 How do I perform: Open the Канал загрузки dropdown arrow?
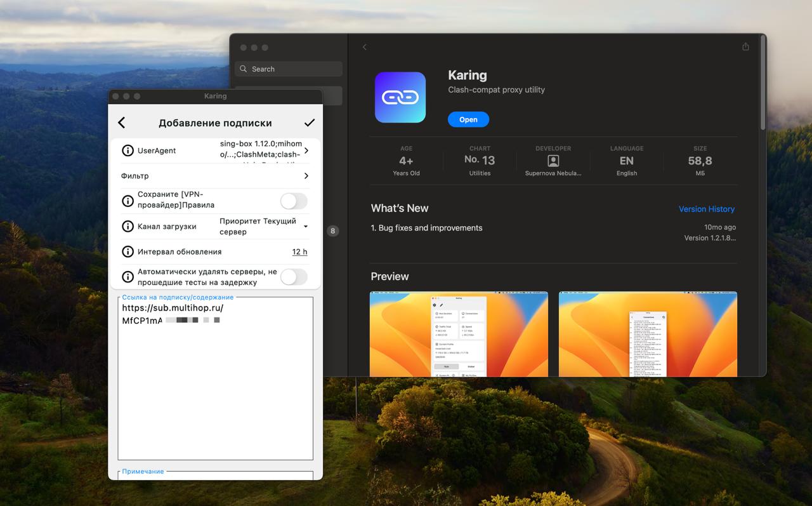(x=305, y=227)
